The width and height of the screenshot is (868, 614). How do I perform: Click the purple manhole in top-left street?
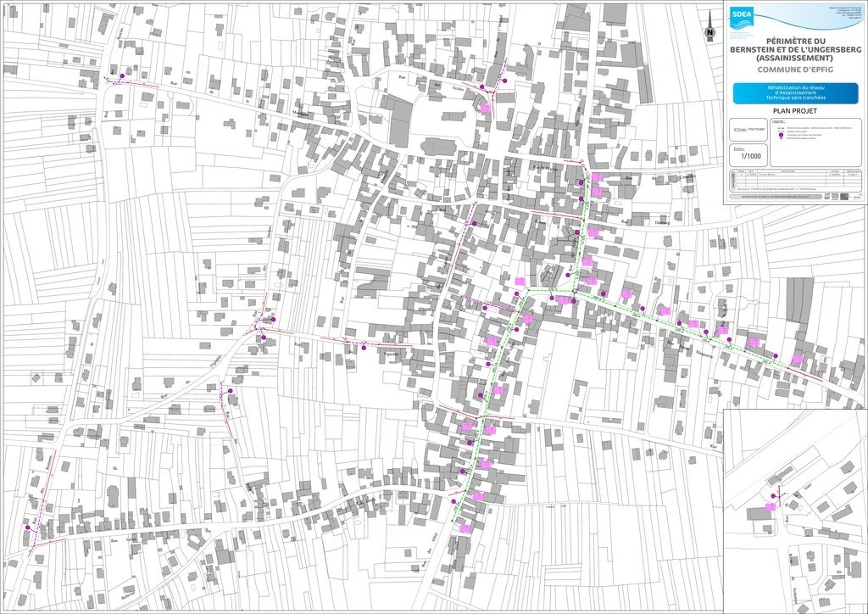[x=122, y=76]
